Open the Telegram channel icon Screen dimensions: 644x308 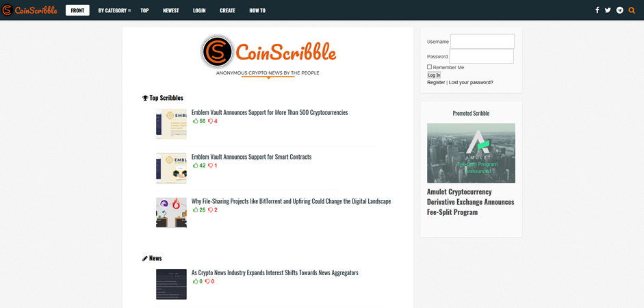(x=620, y=10)
